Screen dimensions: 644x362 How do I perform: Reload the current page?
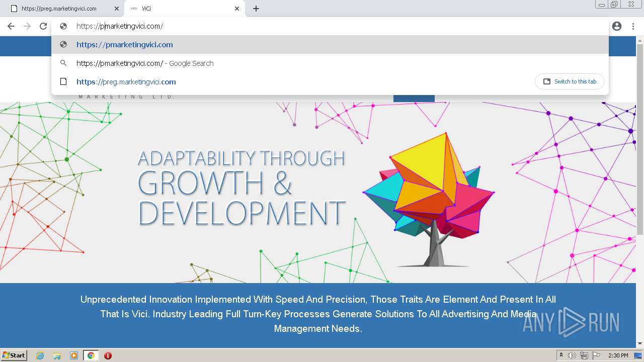click(43, 26)
